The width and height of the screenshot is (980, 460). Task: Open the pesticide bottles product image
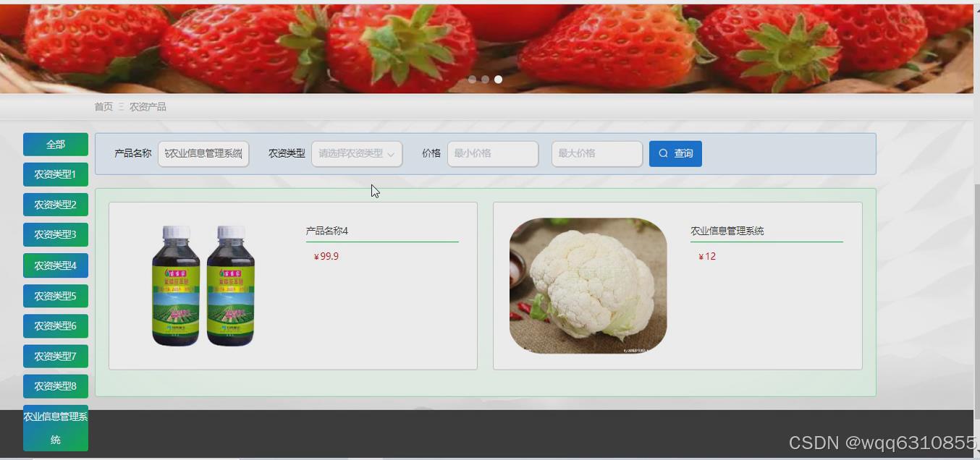(x=203, y=286)
